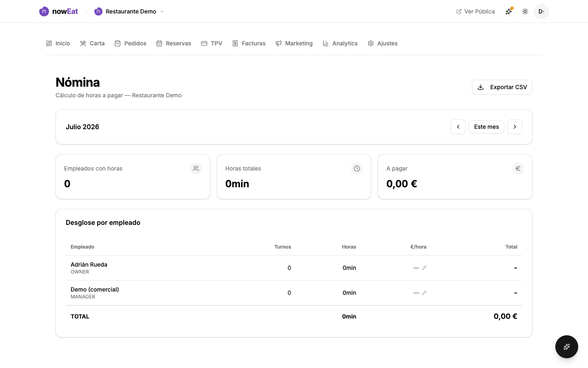Open the sparkle notifications icon in header
Image resolution: width=588 pixels, height=368 pixels.
509,11
